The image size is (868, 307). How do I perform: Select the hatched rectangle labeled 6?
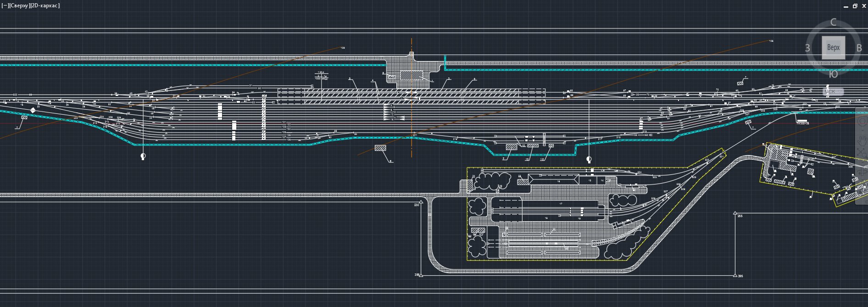[380, 148]
